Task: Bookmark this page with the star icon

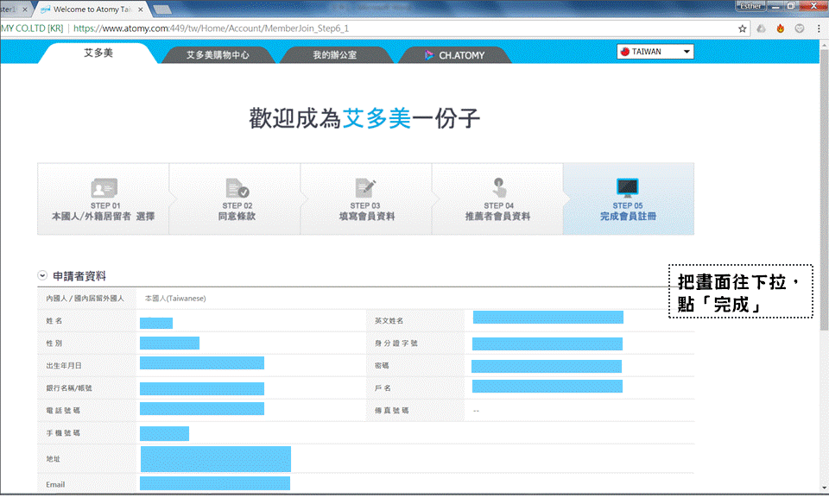Action: coord(743,28)
